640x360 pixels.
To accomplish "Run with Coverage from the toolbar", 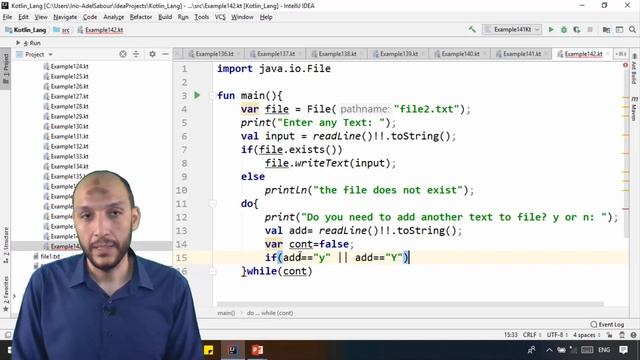I will click(577, 29).
